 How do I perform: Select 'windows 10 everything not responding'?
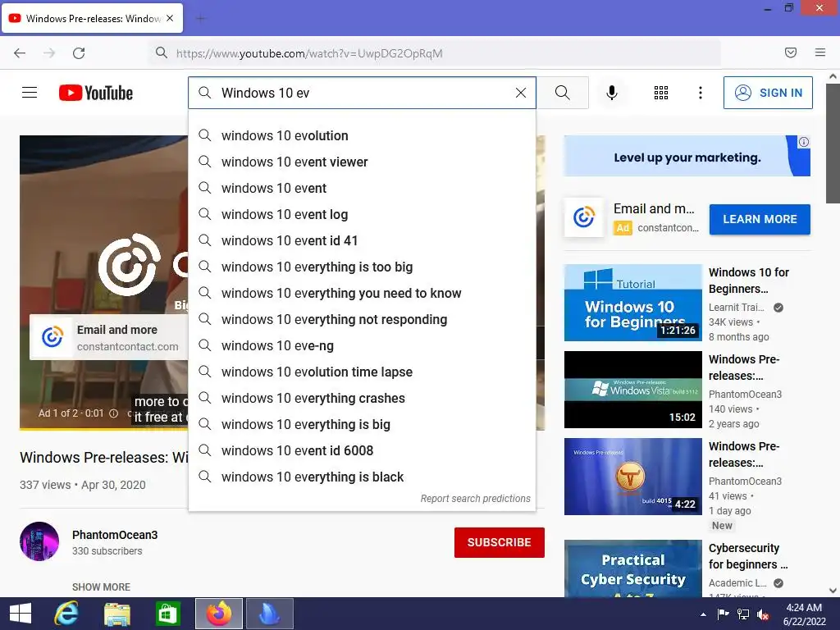click(362, 319)
